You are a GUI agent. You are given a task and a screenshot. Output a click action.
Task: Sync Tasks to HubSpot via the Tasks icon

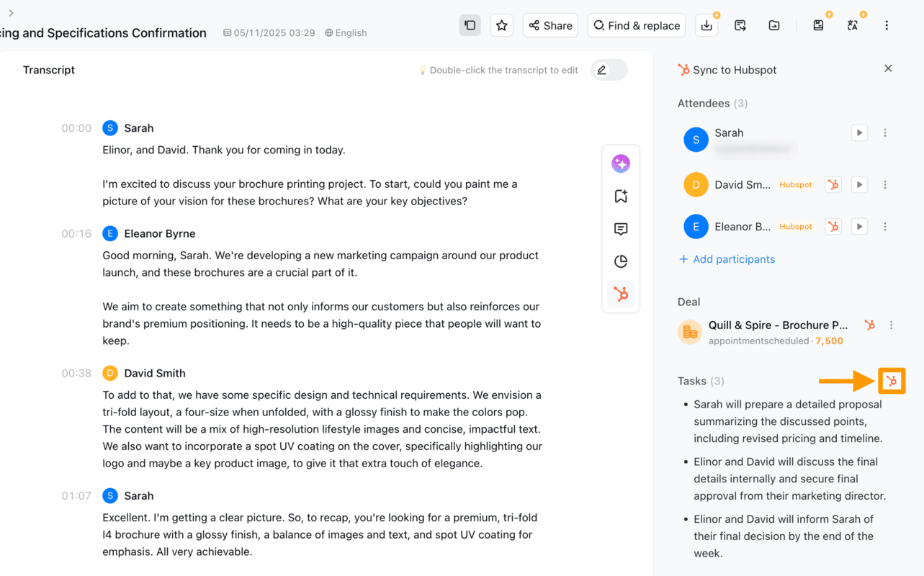point(892,381)
